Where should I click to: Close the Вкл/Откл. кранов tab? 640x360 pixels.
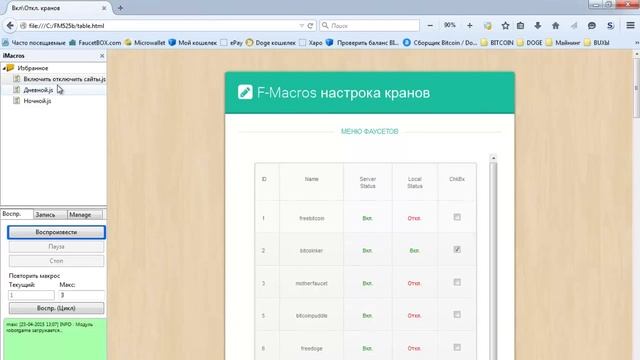point(104,8)
